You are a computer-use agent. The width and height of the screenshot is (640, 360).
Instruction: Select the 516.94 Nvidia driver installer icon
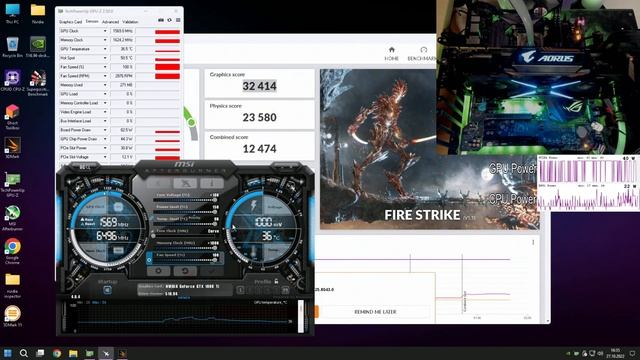click(38, 47)
